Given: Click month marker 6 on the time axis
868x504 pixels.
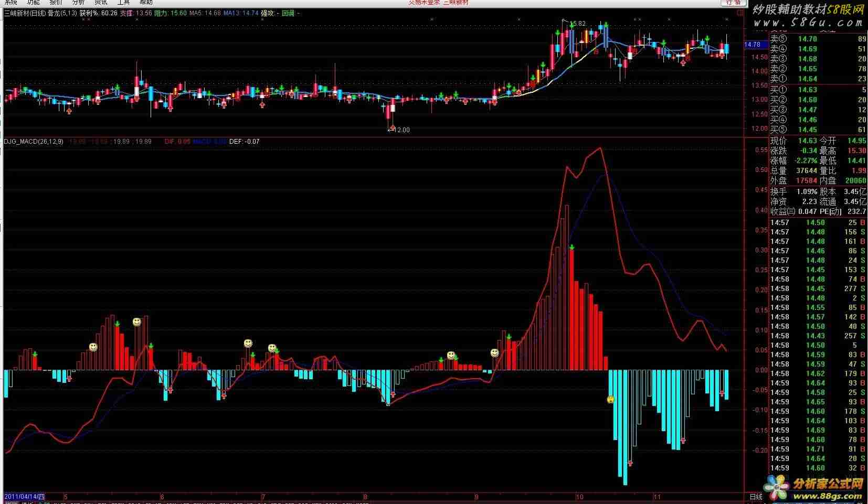Looking at the screenshot, I should coord(162,497).
